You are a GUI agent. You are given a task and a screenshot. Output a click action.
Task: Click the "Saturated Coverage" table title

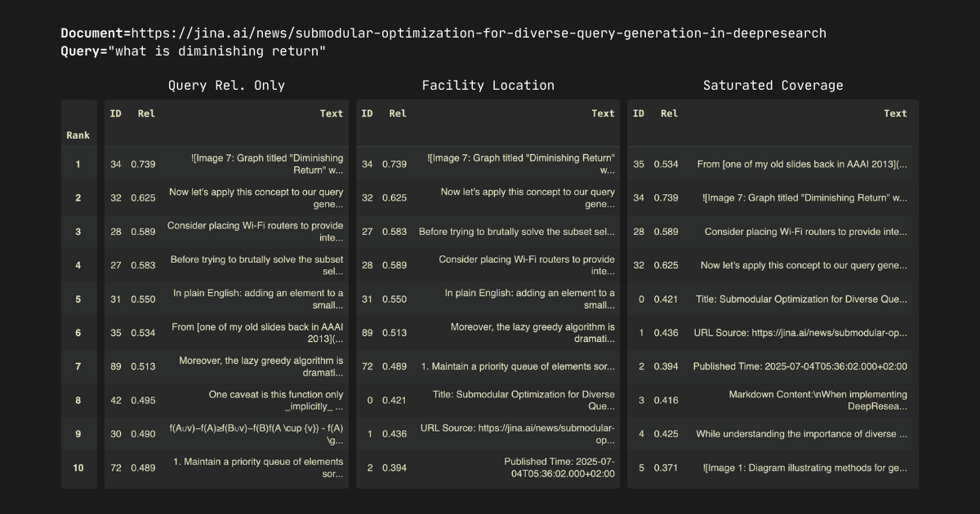click(x=773, y=85)
